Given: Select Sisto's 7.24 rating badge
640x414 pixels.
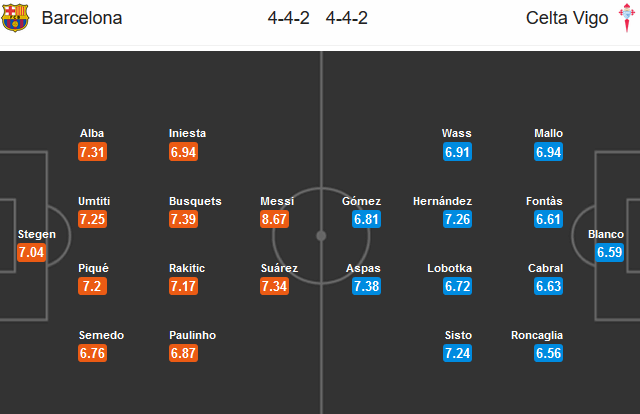Looking at the screenshot, I should (x=457, y=354).
